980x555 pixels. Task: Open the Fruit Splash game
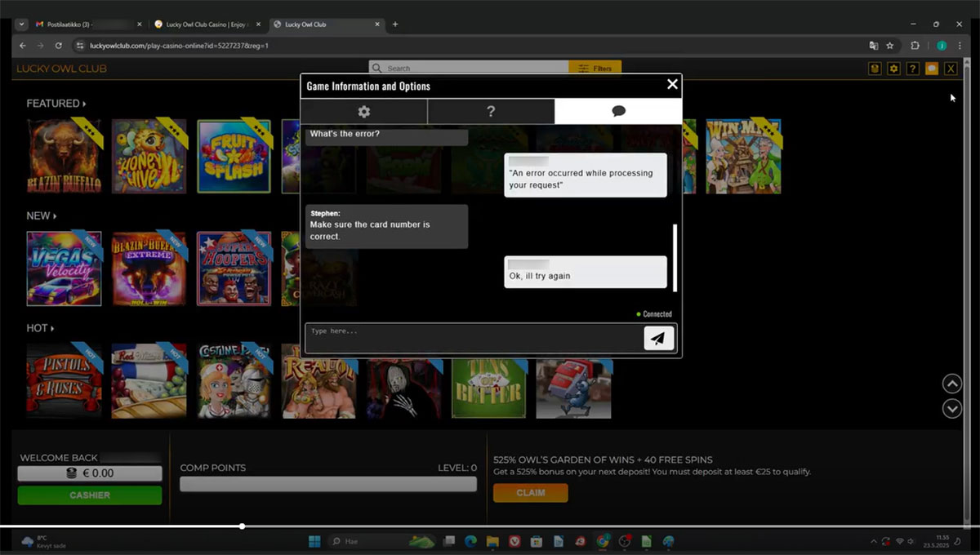(x=234, y=156)
